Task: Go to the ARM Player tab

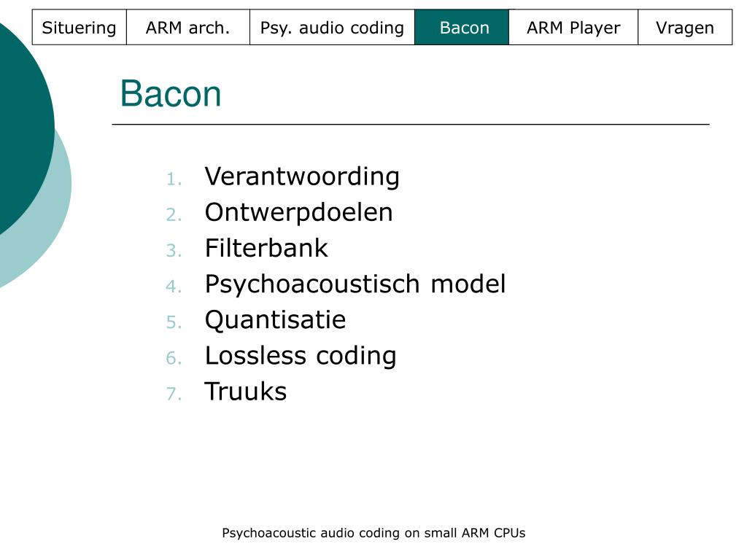Action: (573, 27)
